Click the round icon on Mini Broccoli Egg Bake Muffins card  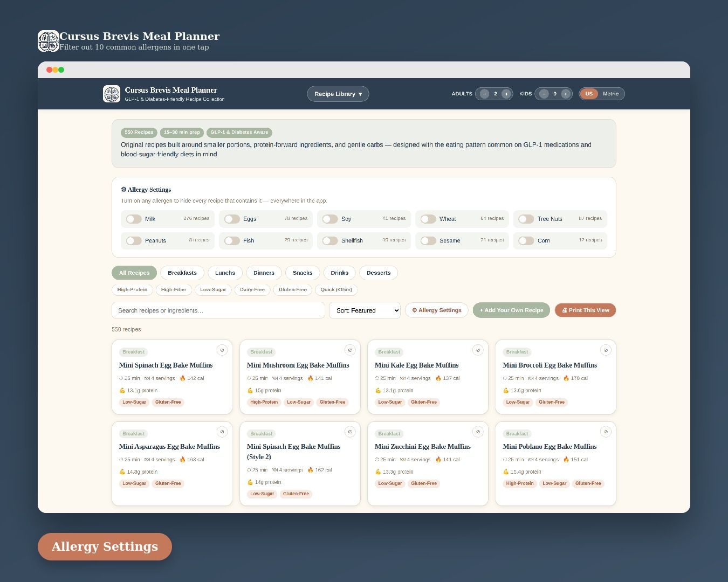click(605, 350)
